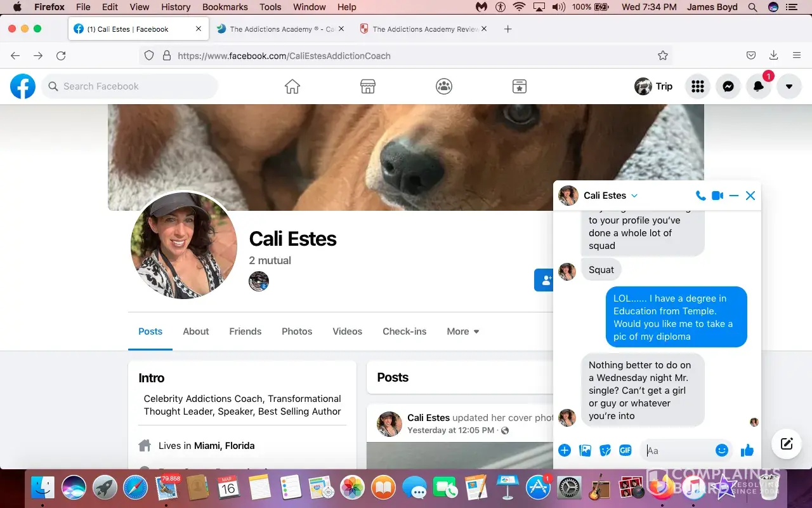Open the Facebook Groups icon
This screenshot has height=508, width=812.
[444, 86]
